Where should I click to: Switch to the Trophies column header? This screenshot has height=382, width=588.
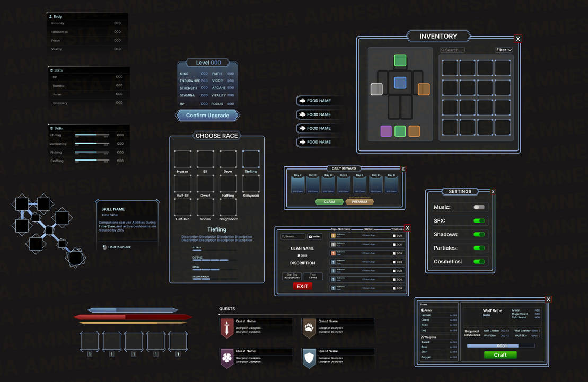pyautogui.click(x=396, y=229)
